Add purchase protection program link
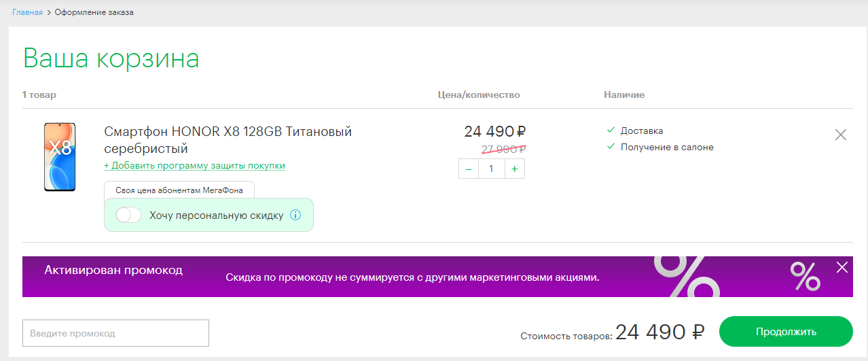This screenshot has width=868, height=361. (x=194, y=165)
